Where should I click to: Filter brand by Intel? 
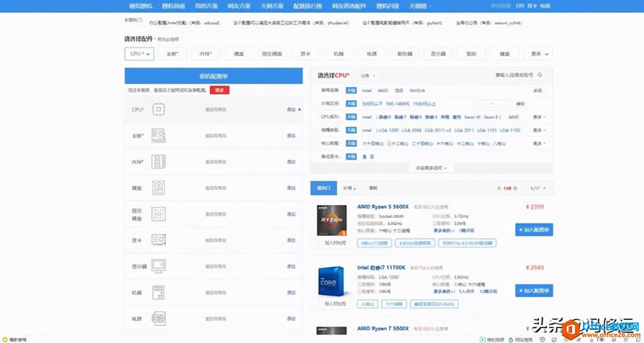point(367,91)
